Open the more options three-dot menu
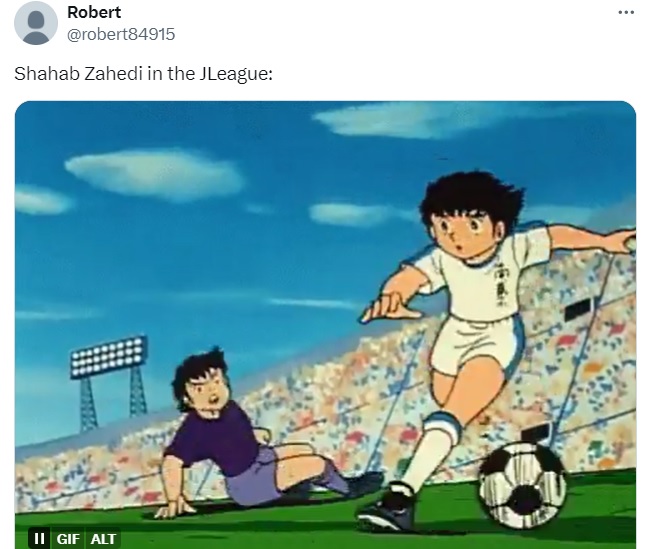This screenshot has width=649, height=549. 626,12
